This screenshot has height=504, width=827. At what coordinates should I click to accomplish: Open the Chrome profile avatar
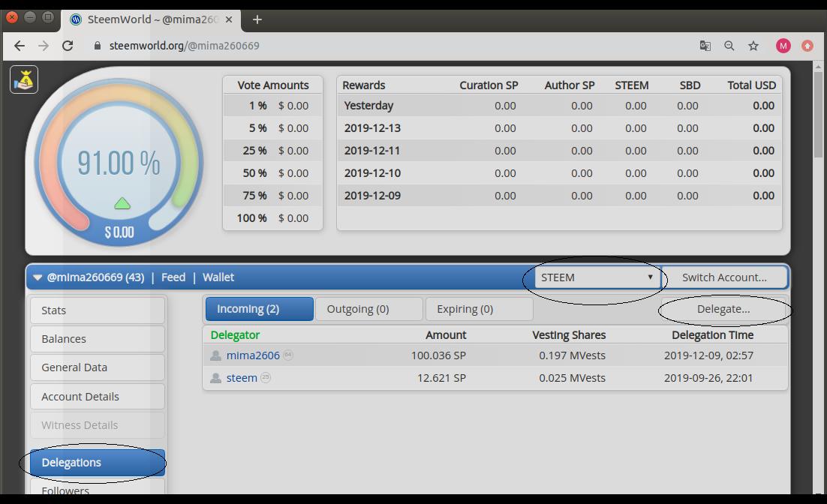[x=783, y=46]
